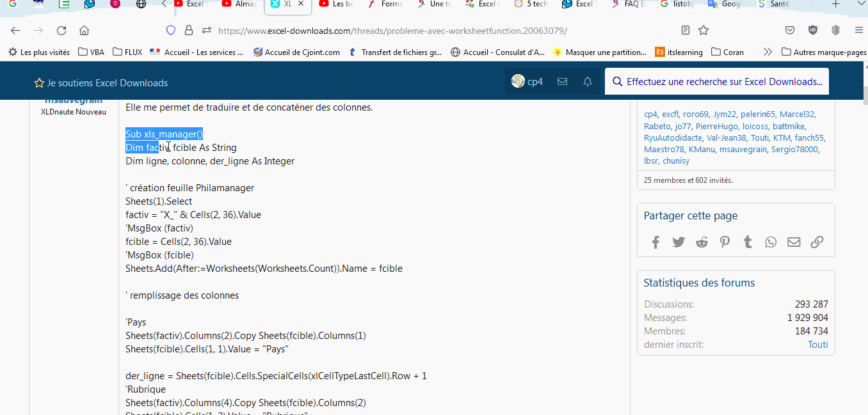Share this page on Reddit

click(x=702, y=242)
